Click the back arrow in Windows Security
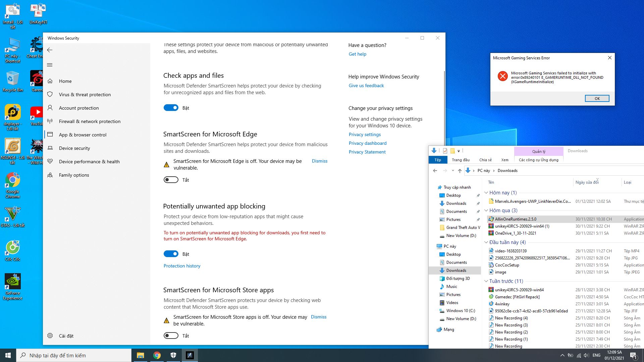Image resolution: width=644 pixels, height=362 pixels. click(50, 50)
